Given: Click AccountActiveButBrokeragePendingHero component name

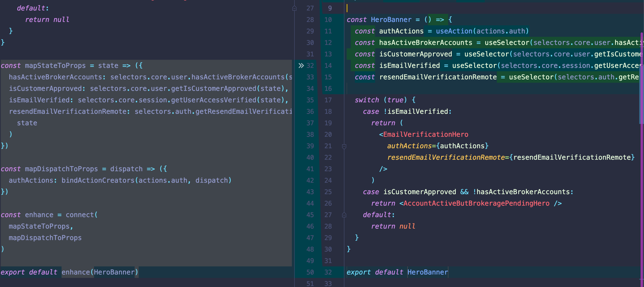Looking at the screenshot, I should (476, 203).
